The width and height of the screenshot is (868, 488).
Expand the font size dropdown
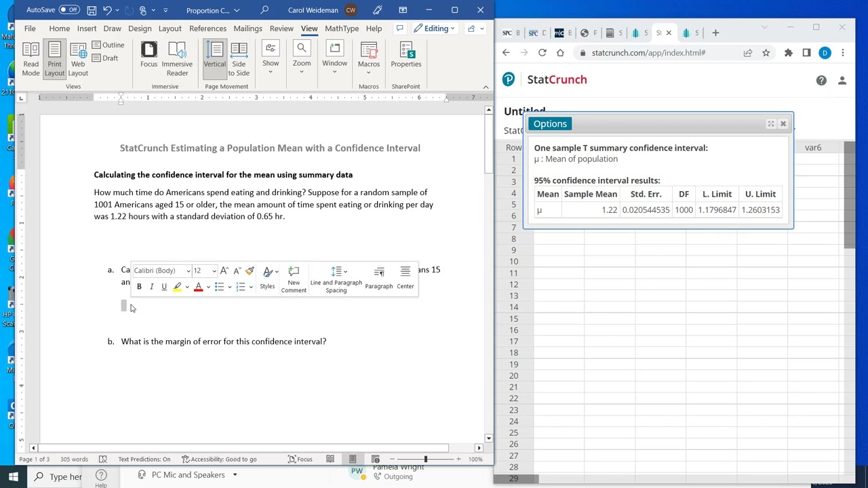click(214, 271)
